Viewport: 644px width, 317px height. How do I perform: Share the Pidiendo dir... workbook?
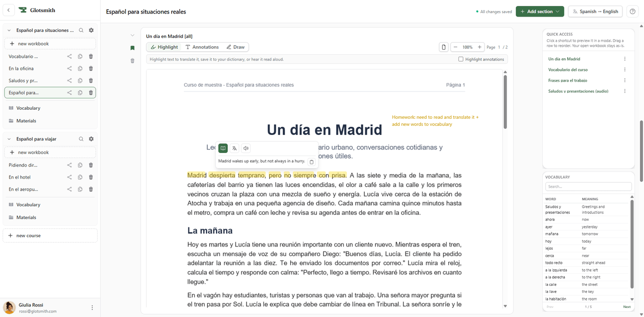69,165
